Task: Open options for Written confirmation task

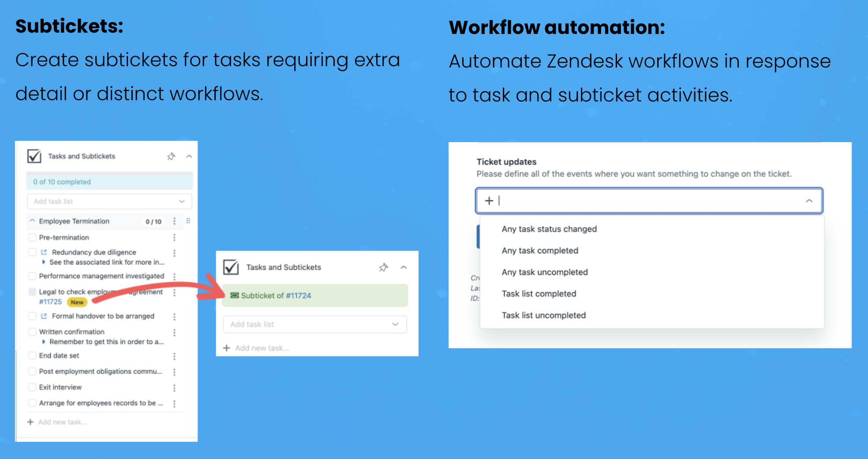Action: 174,332
